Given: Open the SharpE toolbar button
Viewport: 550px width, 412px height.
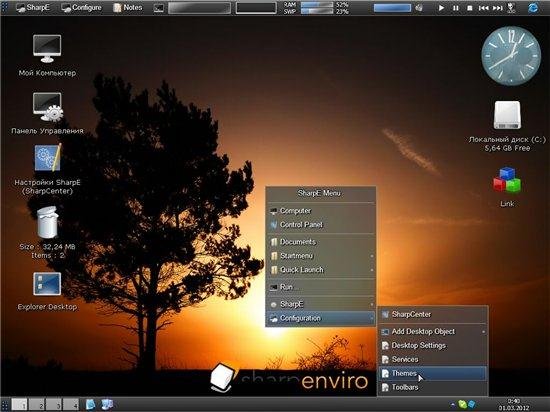Looking at the screenshot, I should (33, 7).
